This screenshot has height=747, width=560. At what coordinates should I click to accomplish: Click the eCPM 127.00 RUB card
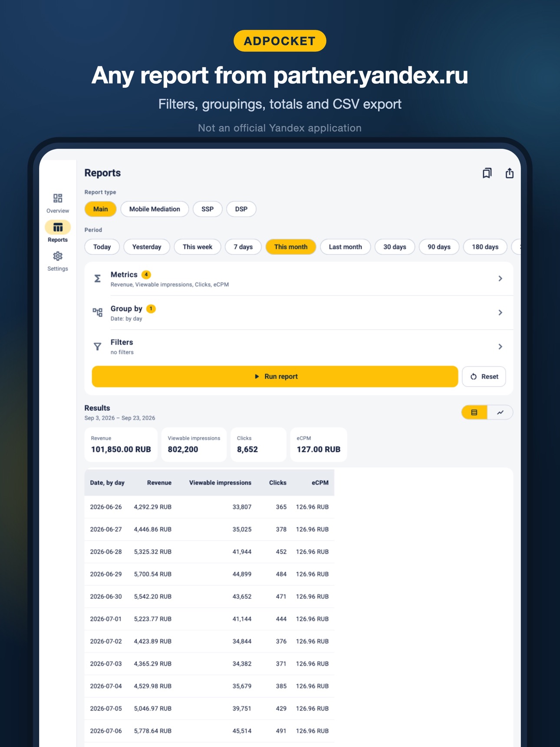[319, 445]
